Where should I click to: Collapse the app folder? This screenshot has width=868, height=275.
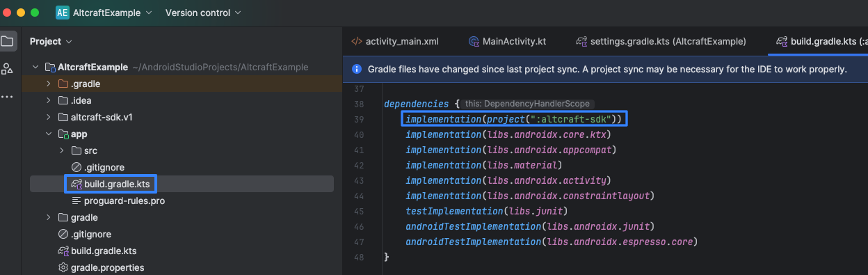click(48, 134)
